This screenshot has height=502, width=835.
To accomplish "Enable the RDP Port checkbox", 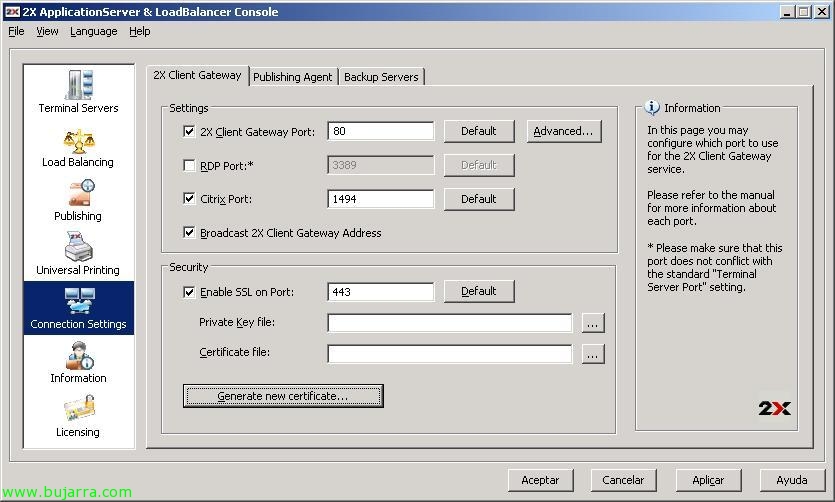I will (x=189, y=165).
